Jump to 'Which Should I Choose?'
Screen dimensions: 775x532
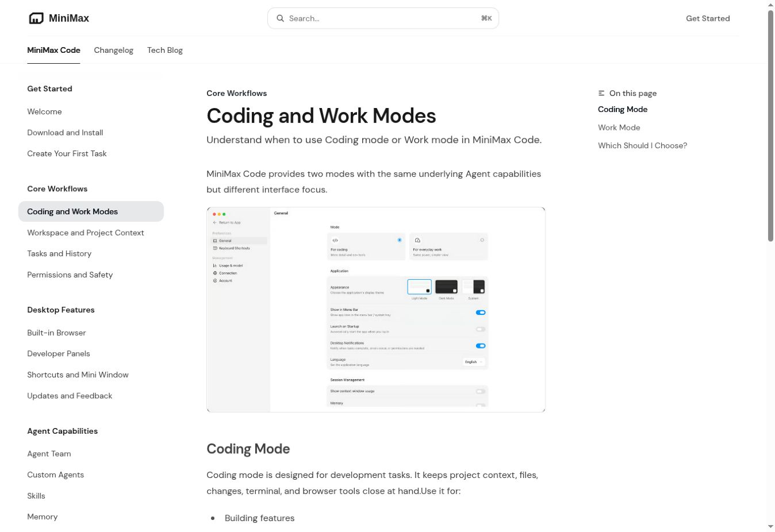(642, 145)
